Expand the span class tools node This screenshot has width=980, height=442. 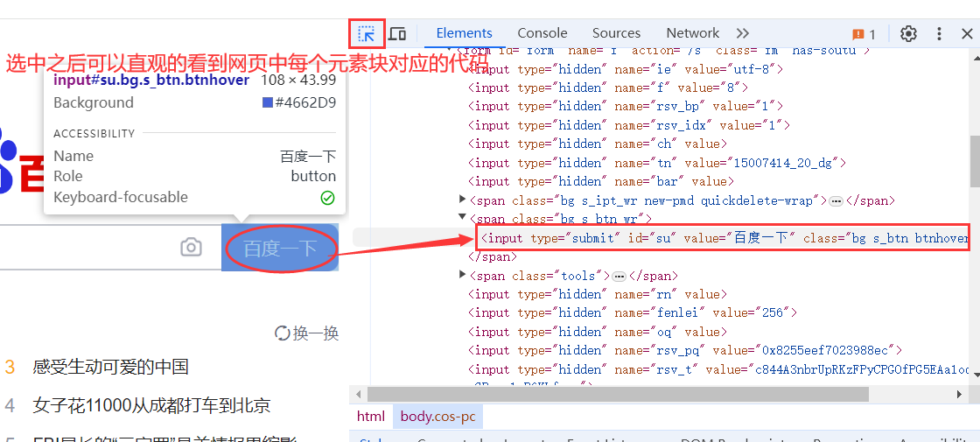[463, 274]
